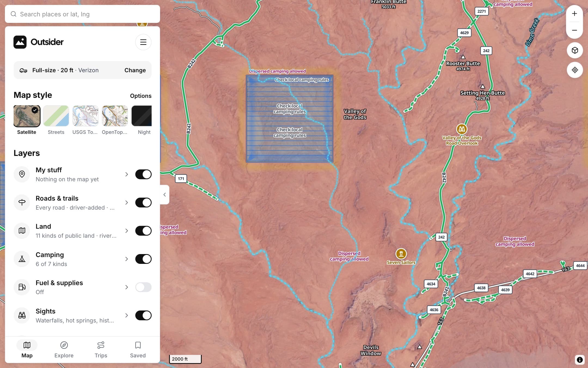This screenshot has height=368, width=588.
Task: Disable the Roads & trails layer toggle
Action: pyautogui.click(x=143, y=203)
